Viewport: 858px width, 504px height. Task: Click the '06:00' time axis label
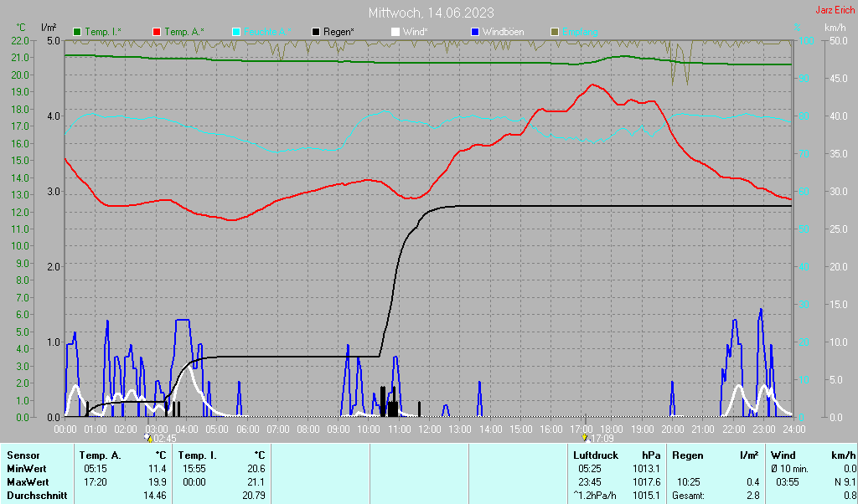247,429
